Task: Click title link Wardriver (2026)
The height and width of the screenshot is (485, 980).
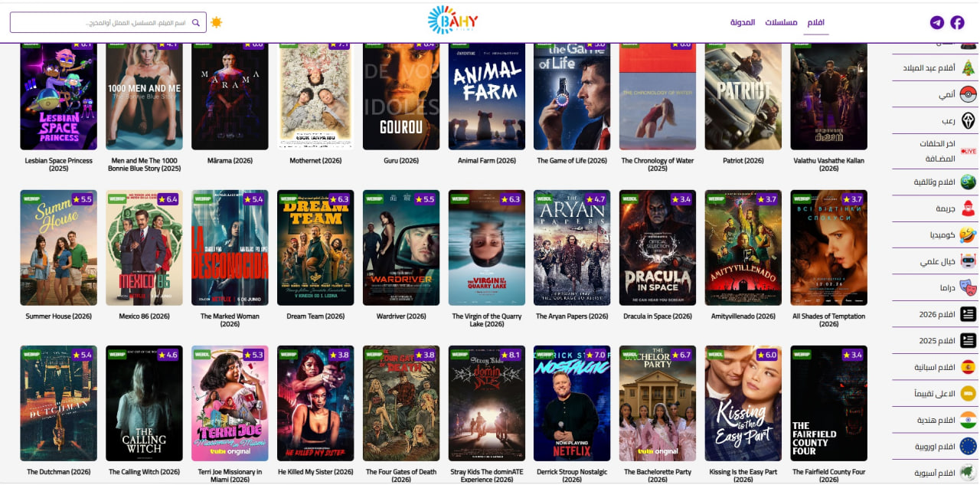Action: coord(401,316)
